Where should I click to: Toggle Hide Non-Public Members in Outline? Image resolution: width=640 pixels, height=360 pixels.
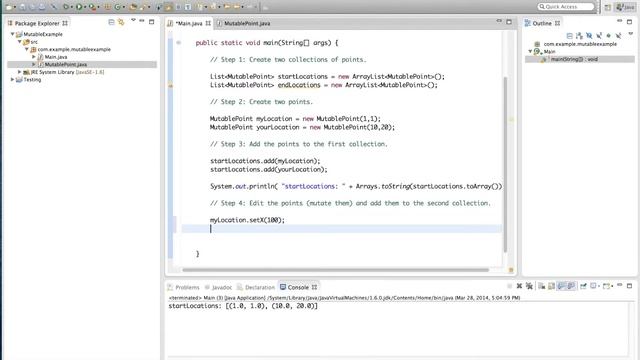pyautogui.click(x=609, y=36)
